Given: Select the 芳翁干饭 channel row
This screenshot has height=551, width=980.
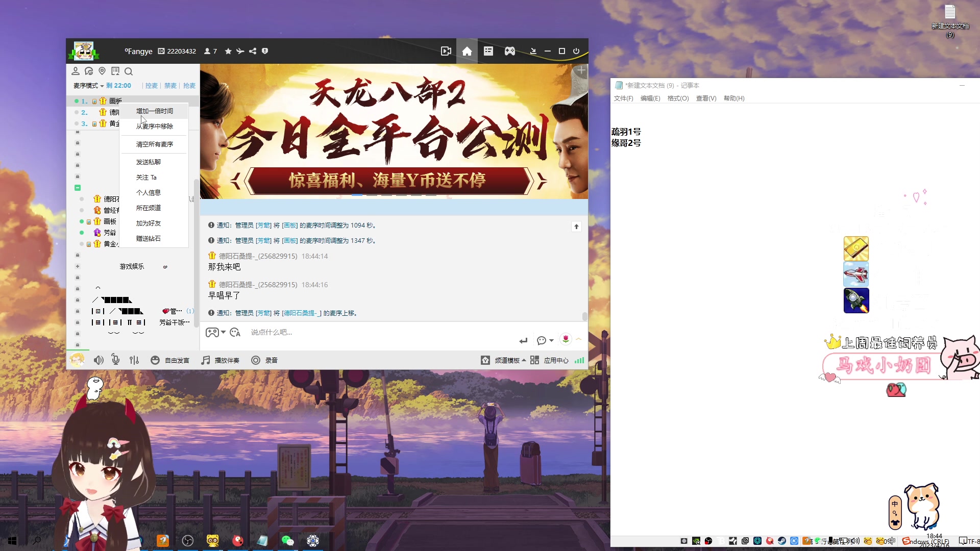Looking at the screenshot, I should [175, 322].
